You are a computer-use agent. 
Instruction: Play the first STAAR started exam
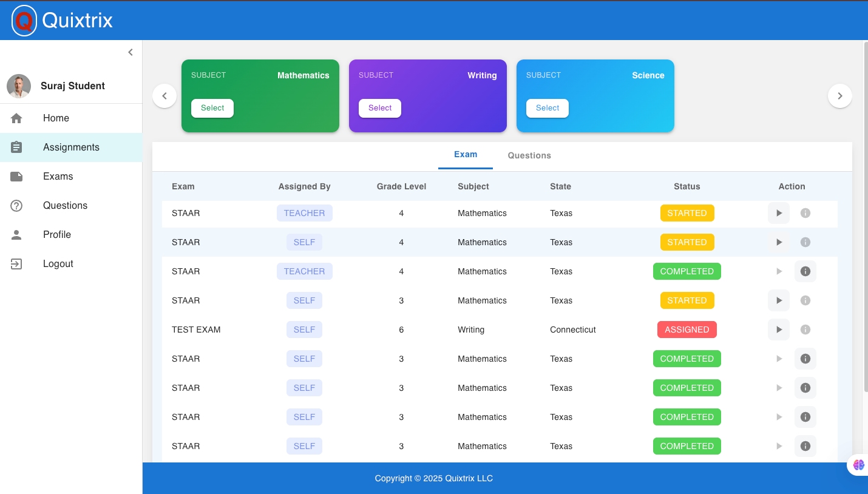tap(779, 213)
